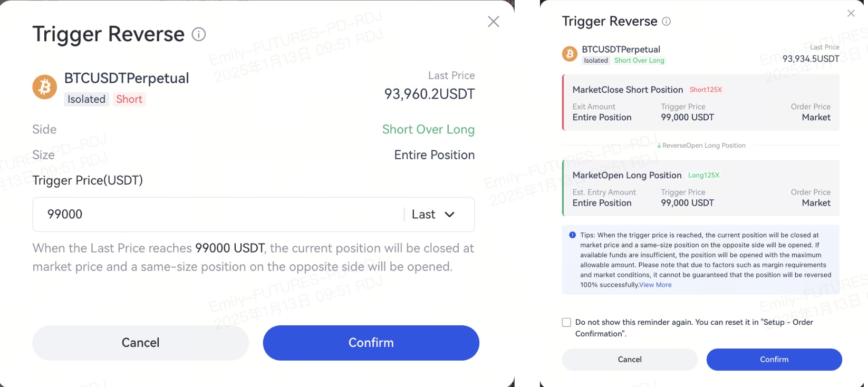Image resolution: width=868 pixels, height=387 pixels.
Task: Click the chevron next to Last
Action: pos(449,215)
